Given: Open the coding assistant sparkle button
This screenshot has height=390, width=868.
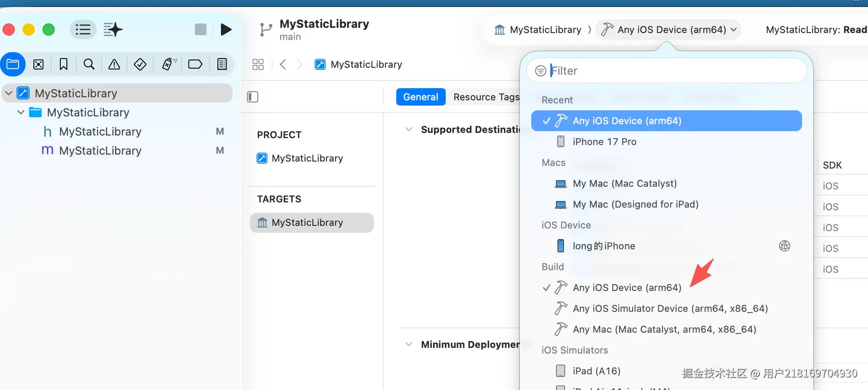Looking at the screenshot, I should pyautogui.click(x=113, y=30).
